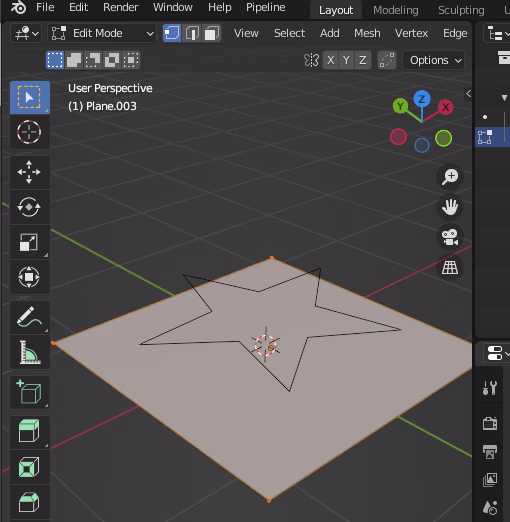Click the pan view hand icon
Viewport: 510px width, 522px height.
450,207
